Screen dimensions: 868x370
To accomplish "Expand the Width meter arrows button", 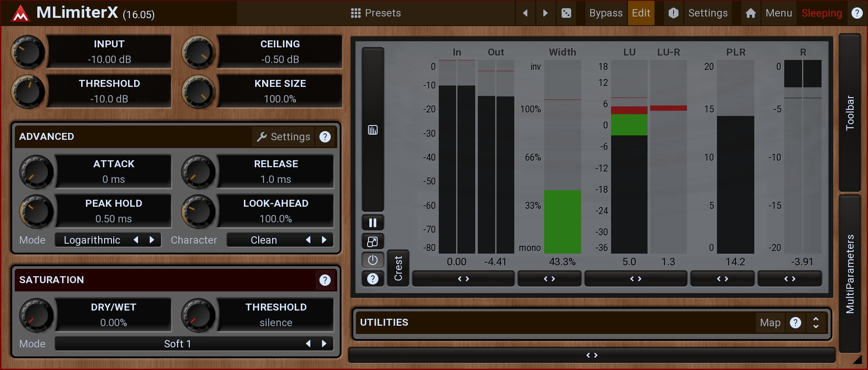I will click(x=549, y=279).
